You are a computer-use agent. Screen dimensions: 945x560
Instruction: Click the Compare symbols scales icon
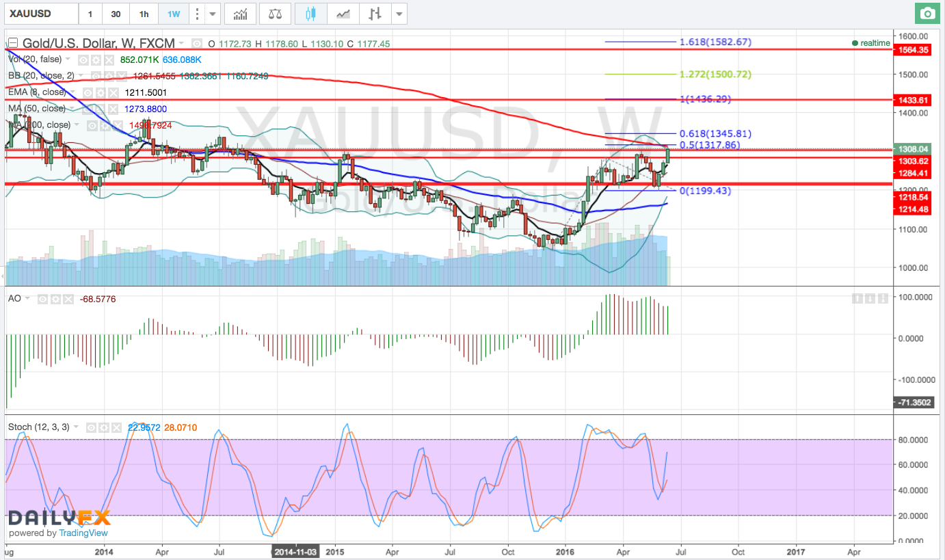(275, 14)
